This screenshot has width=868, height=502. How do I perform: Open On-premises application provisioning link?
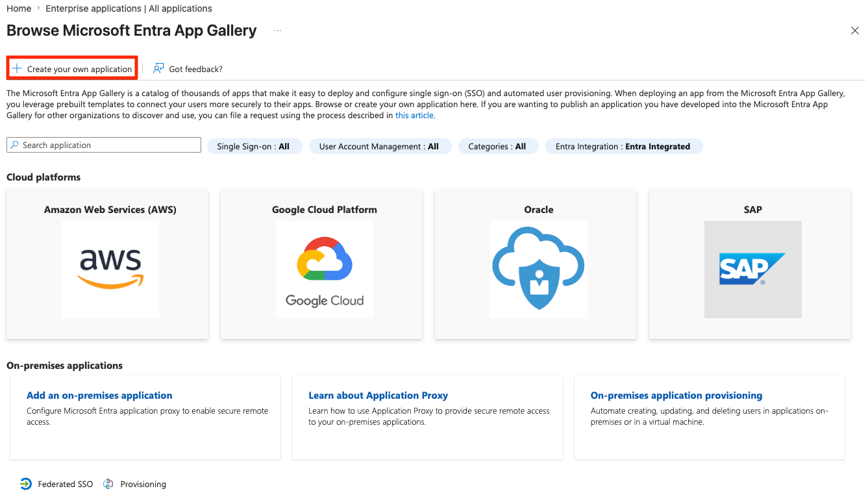click(676, 395)
